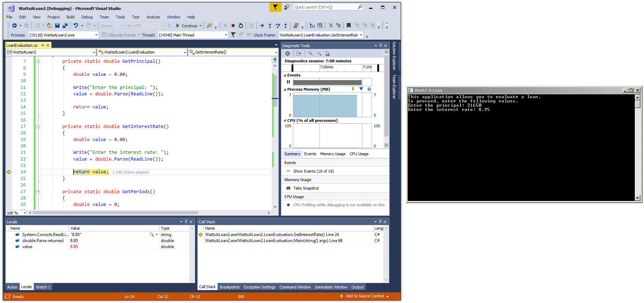
Task: Click the Save floppy disk icon
Action: click(x=57, y=26)
